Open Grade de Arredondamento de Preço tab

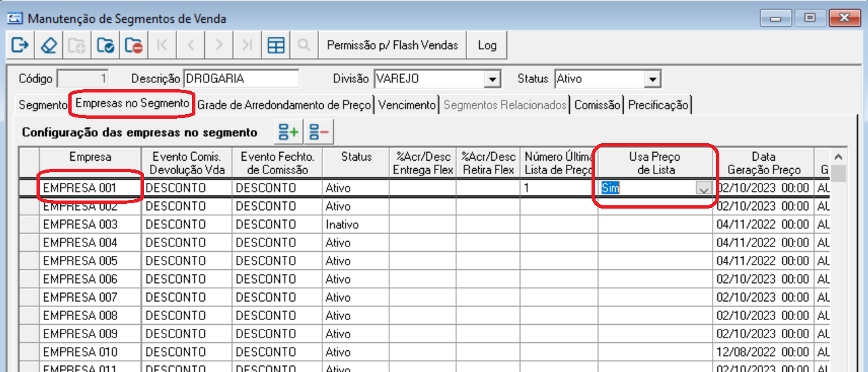[285, 105]
